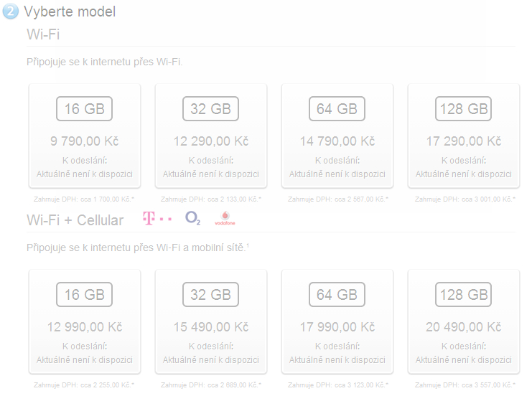Pick the Wi-Fi 128 GB model
532x396 pixels.
coord(463,136)
